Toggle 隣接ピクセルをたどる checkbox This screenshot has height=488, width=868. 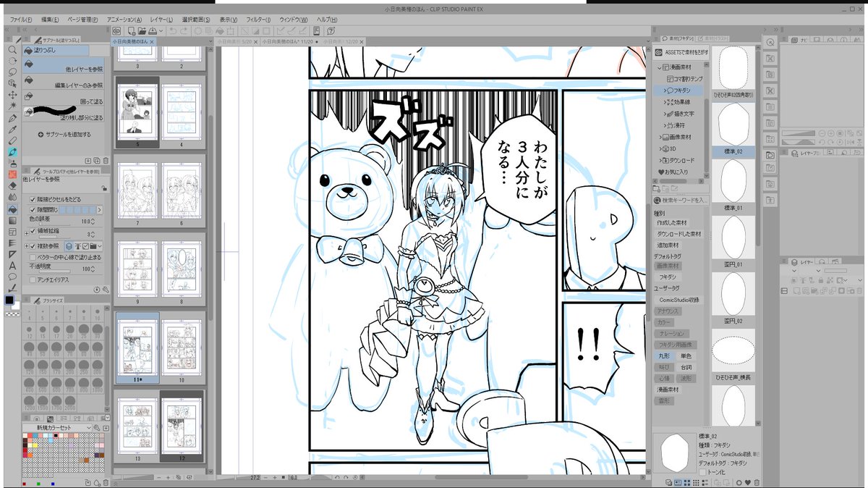(33, 199)
